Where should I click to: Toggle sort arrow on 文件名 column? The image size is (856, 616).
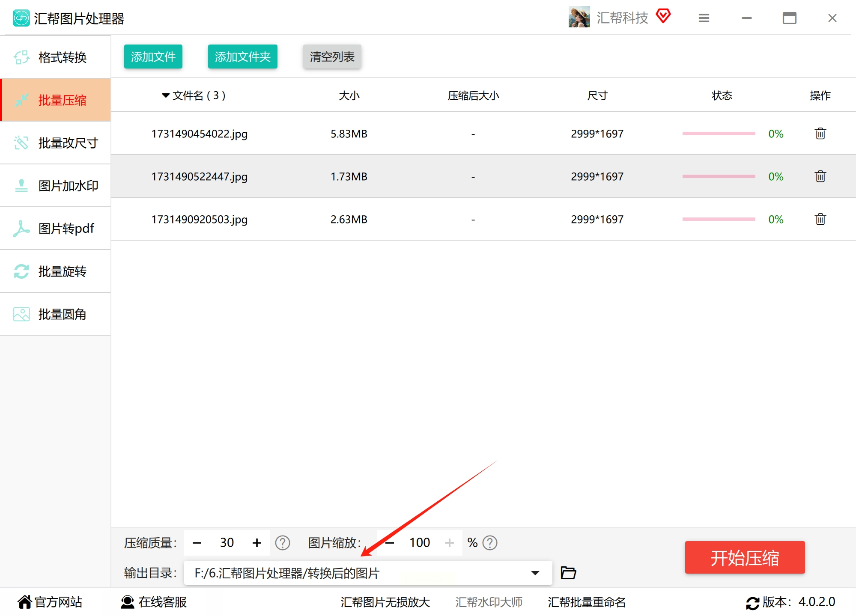(x=165, y=95)
